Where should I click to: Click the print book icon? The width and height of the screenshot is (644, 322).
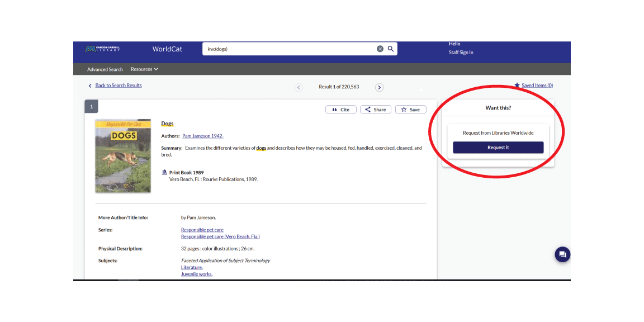[165, 172]
